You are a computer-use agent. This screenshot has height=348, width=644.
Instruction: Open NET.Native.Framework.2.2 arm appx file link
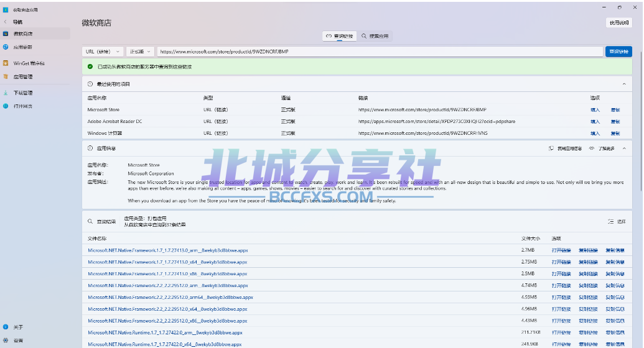click(167, 286)
